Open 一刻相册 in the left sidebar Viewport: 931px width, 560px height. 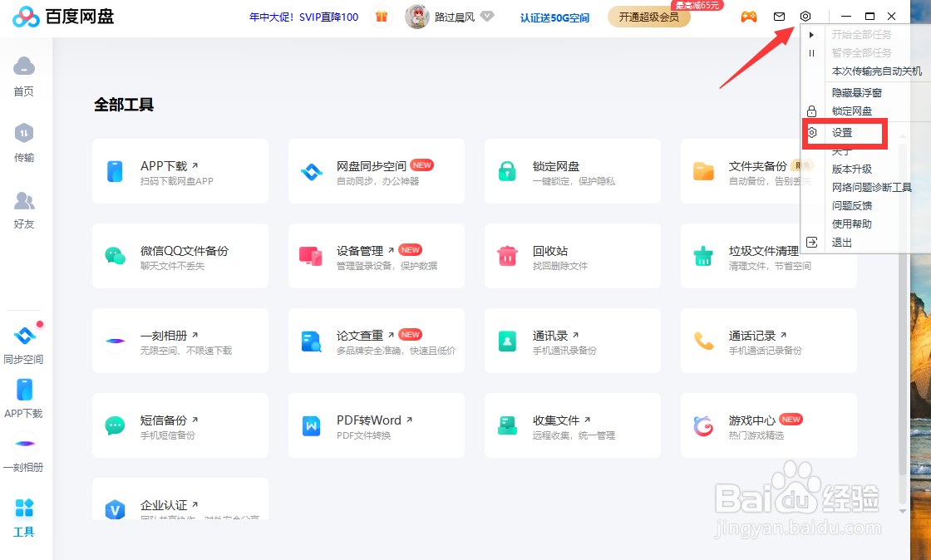[24, 453]
